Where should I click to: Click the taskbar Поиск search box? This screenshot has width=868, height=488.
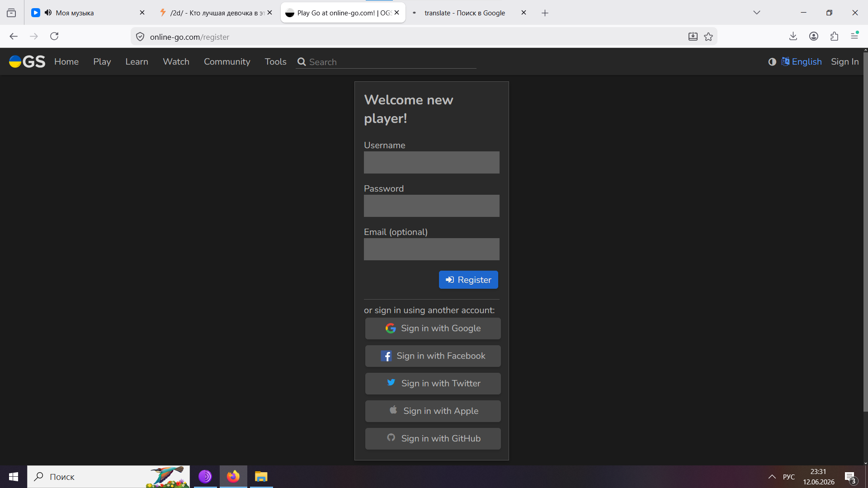point(108,477)
